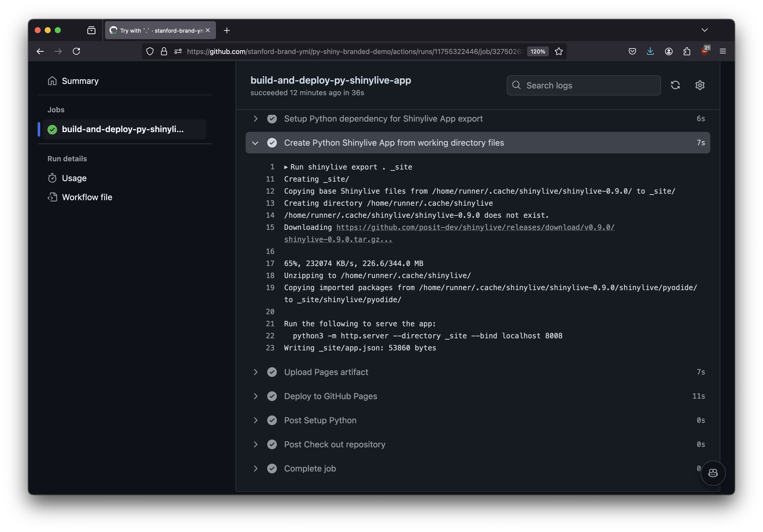Image resolution: width=763 pixels, height=532 pixels.
Task: Click the Complete job step title
Action: click(x=310, y=468)
